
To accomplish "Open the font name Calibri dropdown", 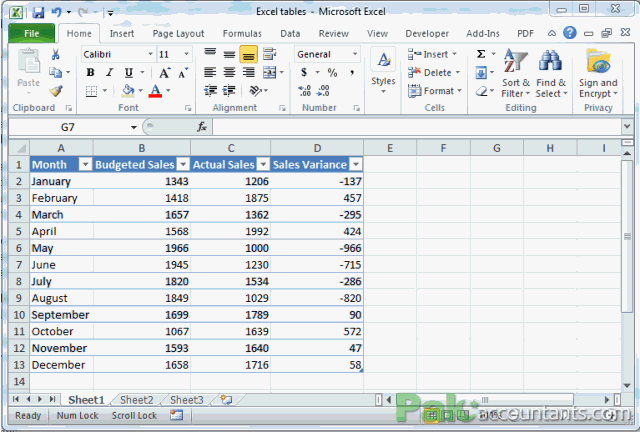I will [x=150, y=54].
